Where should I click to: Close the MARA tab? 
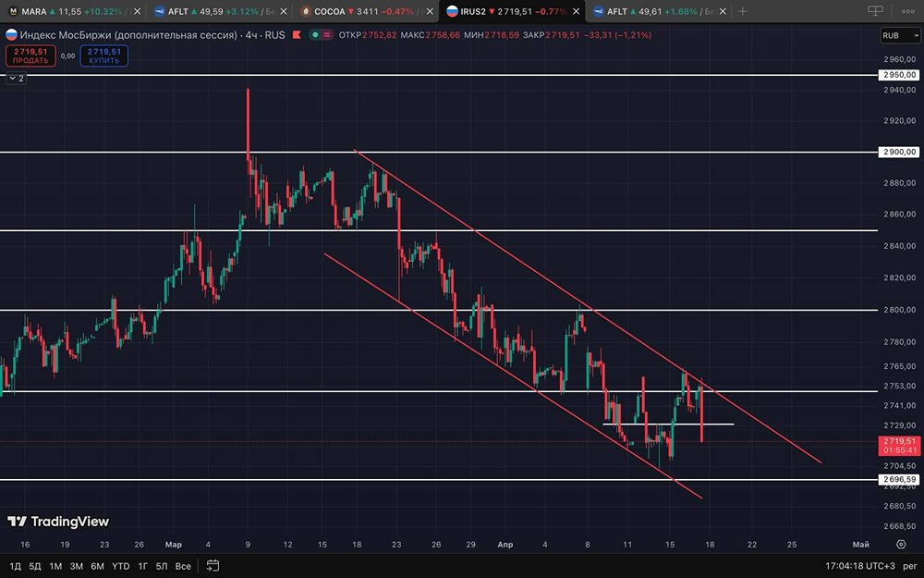(138, 11)
